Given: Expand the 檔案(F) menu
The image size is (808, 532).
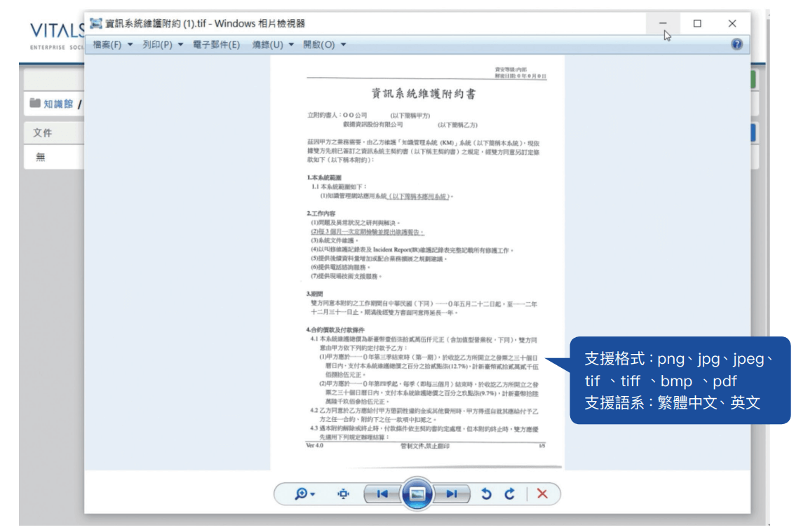Looking at the screenshot, I should pos(112,45).
